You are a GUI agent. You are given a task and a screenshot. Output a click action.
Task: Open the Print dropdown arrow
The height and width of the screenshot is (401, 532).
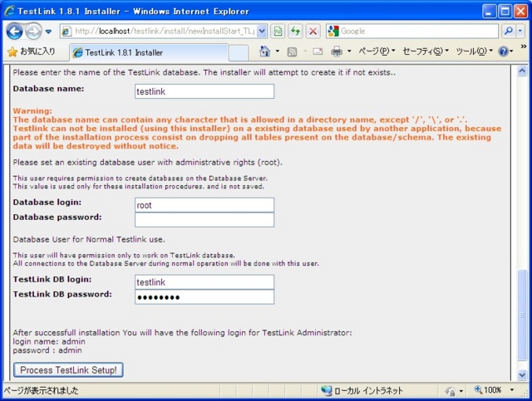click(x=349, y=51)
